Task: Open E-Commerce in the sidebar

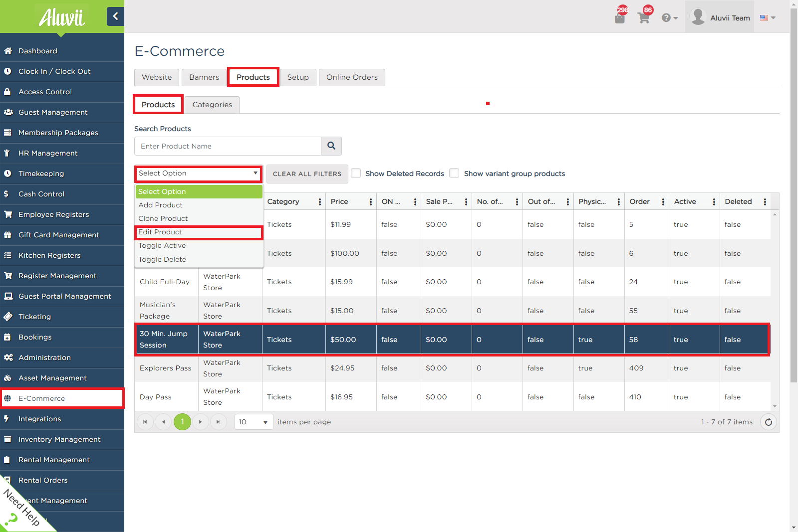Action: point(62,398)
